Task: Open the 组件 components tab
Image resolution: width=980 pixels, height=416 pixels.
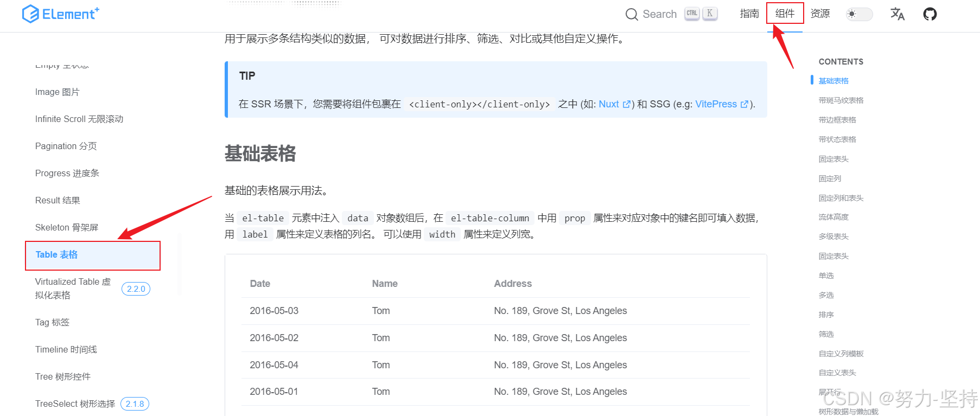Action: (785, 14)
